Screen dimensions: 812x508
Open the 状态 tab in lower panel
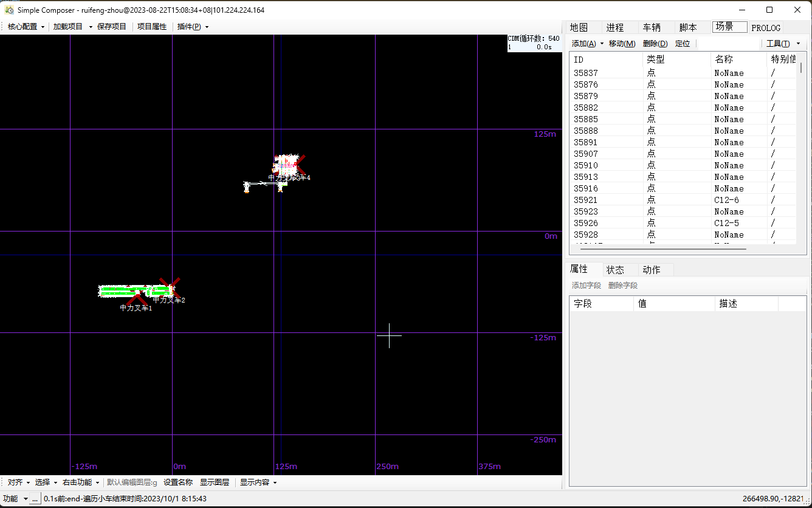point(615,270)
